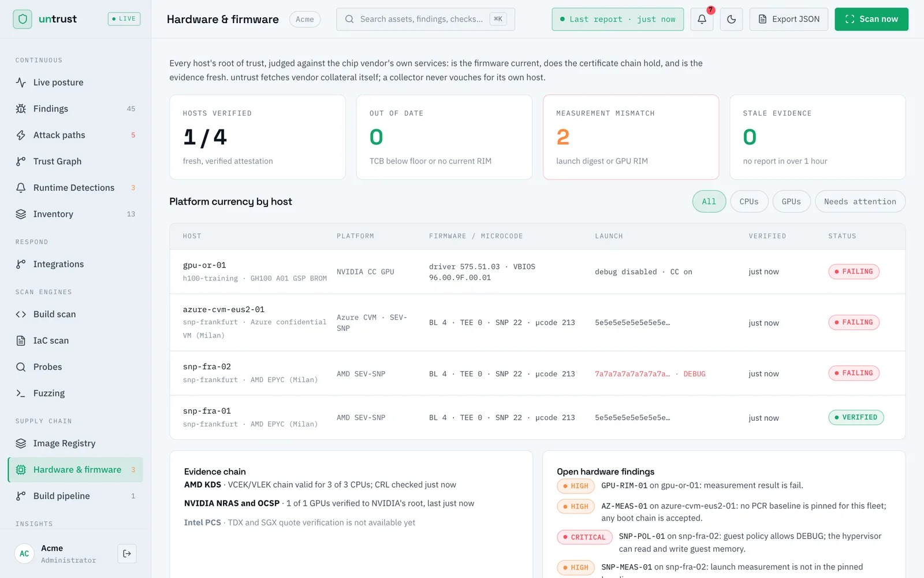The height and width of the screenshot is (578, 924).
Task: Click the CRITICAL severity badge
Action: click(584, 537)
